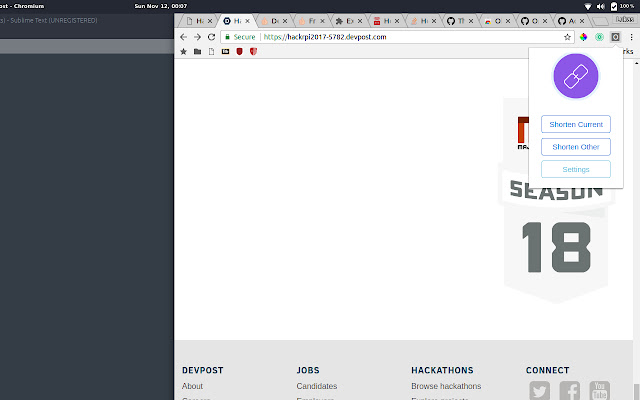Click the Shorten Current button
Screen dimensions: 640x400
(576, 124)
